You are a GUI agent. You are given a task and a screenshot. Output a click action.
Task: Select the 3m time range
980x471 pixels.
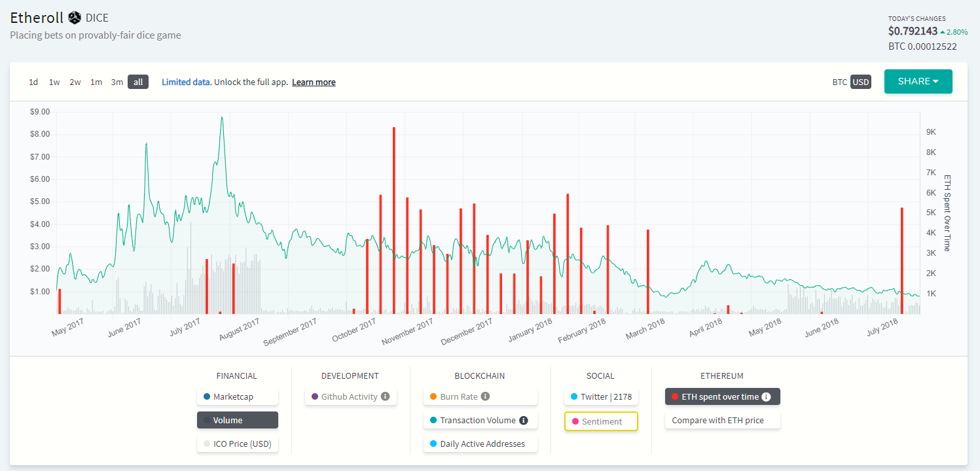(117, 82)
